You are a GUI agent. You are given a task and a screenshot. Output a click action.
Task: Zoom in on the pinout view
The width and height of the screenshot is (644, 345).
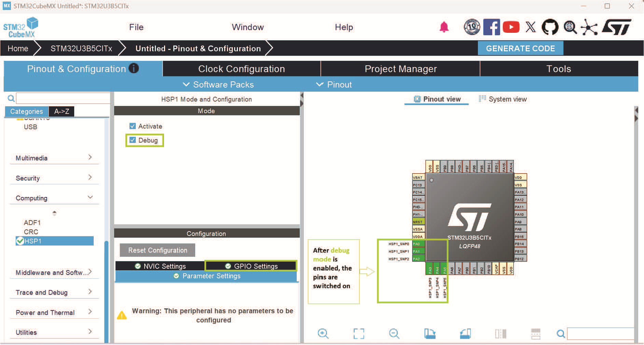323,333
